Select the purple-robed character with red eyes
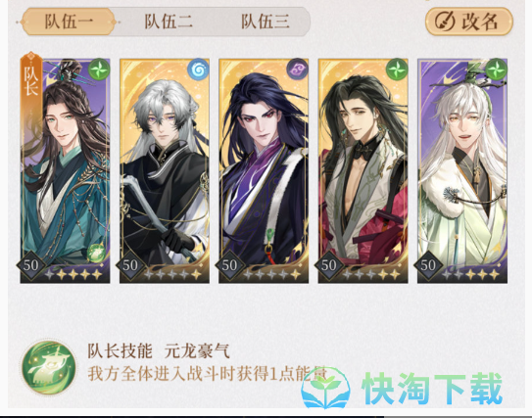The image size is (532, 418). tap(264, 170)
